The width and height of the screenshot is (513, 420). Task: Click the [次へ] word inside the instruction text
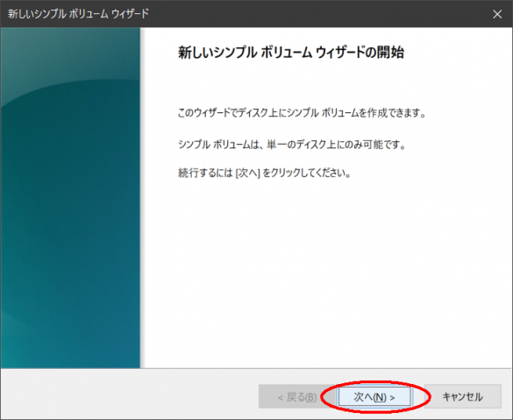(247, 173)
